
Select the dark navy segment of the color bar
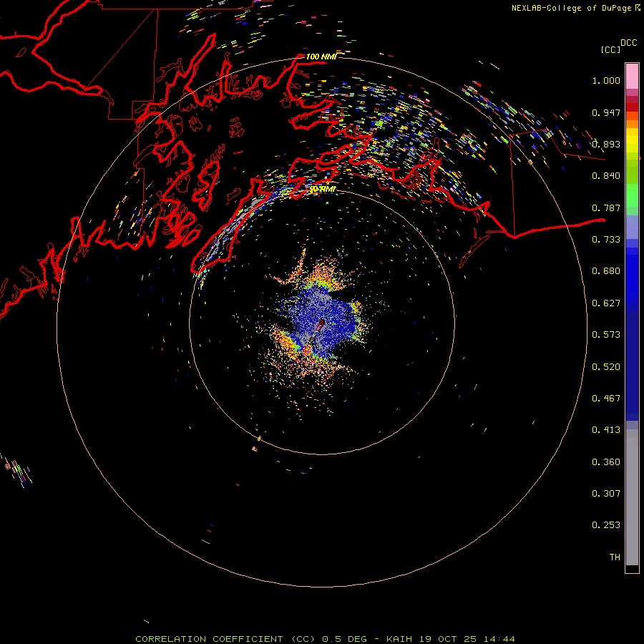(x=632, y=366)
